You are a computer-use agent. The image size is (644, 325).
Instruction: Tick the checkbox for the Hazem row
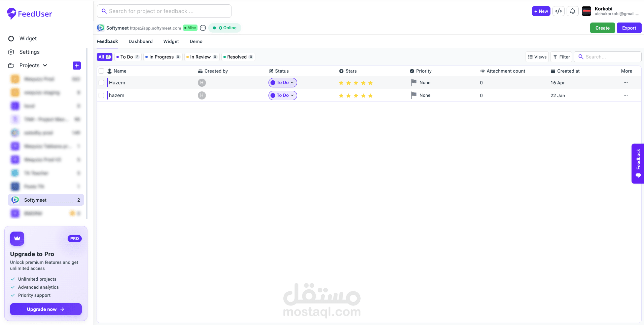(x=101, y=83)
